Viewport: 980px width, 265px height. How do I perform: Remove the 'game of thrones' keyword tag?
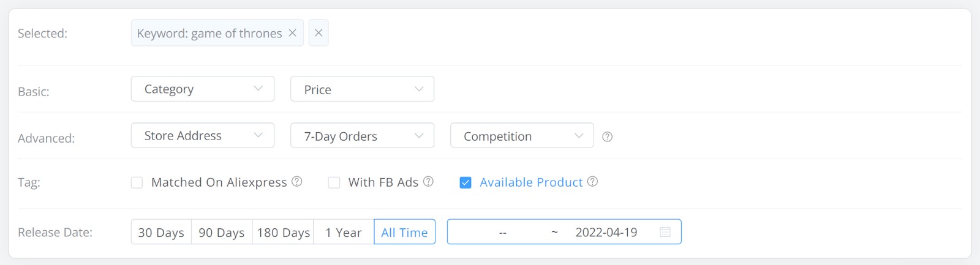[292, 33]
